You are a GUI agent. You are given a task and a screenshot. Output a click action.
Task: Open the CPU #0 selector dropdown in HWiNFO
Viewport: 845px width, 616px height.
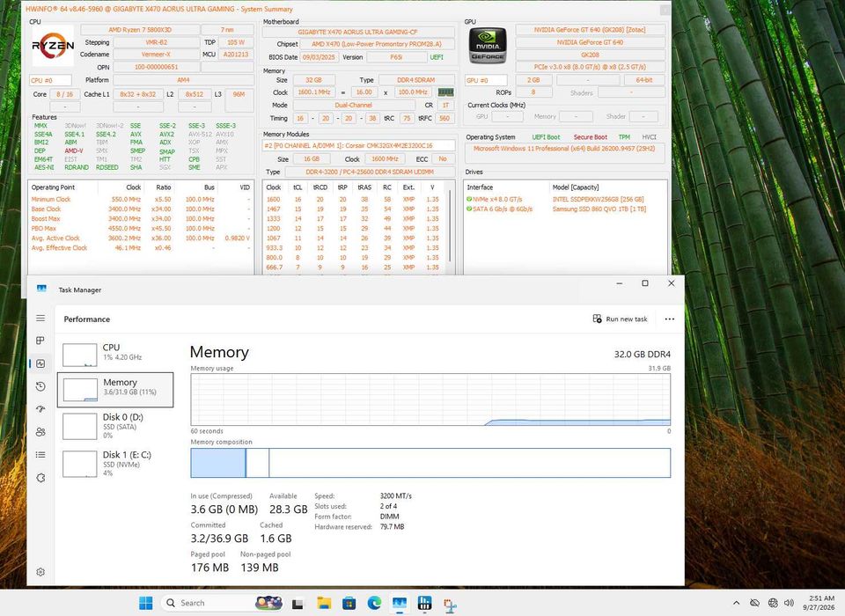tap(50, 80)
